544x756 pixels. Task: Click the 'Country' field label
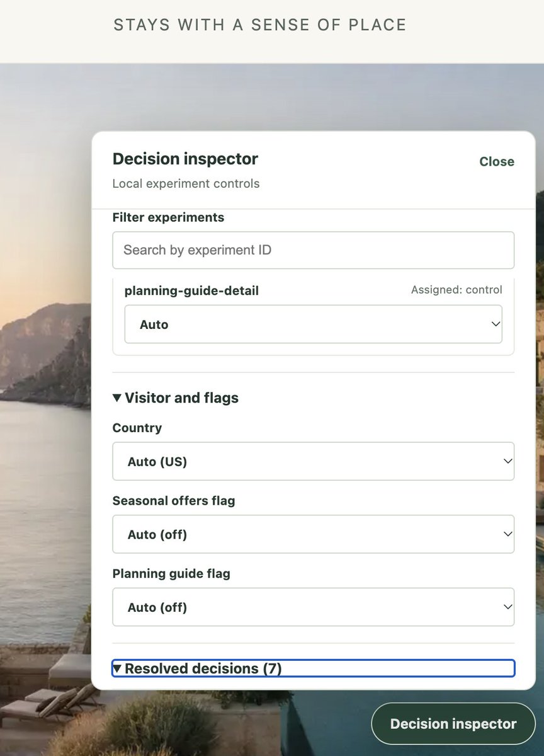coord(137,428)
